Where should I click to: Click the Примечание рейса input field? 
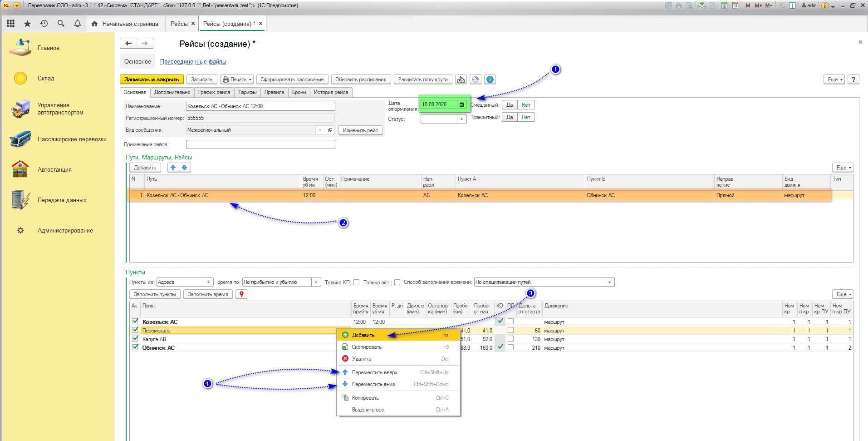click(260, 144)
